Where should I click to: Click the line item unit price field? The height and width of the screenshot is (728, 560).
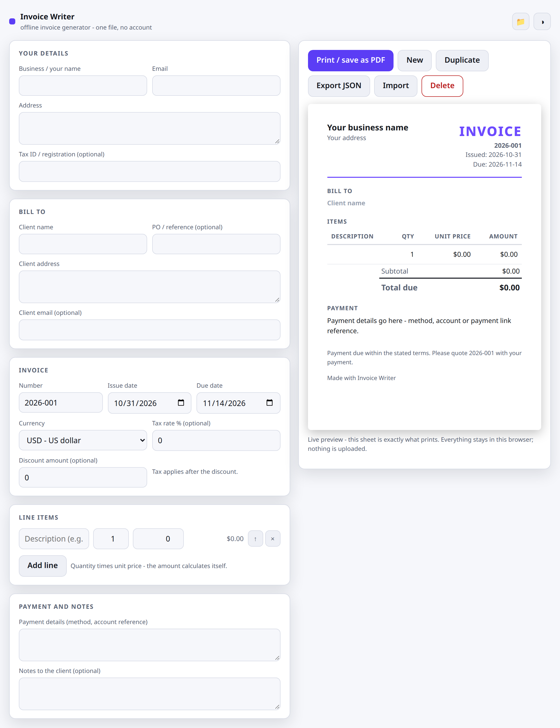point(158,539)
